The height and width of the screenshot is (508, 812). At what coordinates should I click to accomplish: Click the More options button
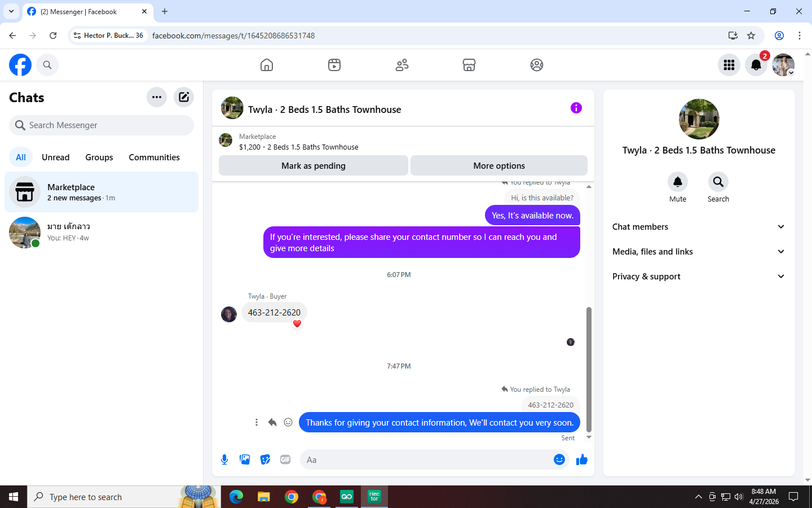pos(499,165)
